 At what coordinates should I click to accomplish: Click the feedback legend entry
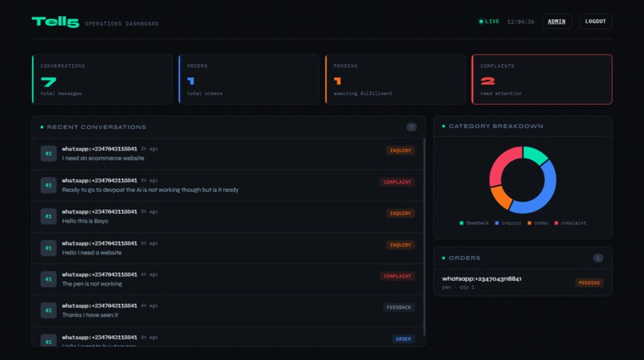coord(475,223)
